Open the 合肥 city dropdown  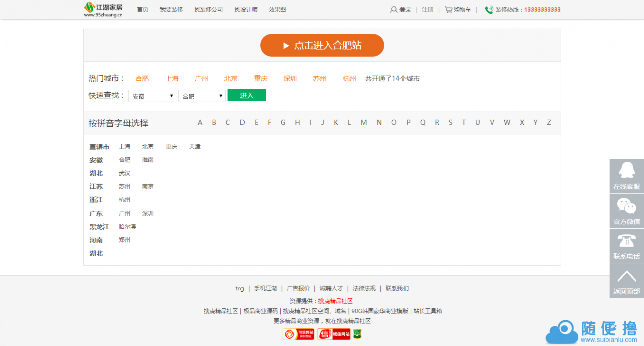click(202, 96)
